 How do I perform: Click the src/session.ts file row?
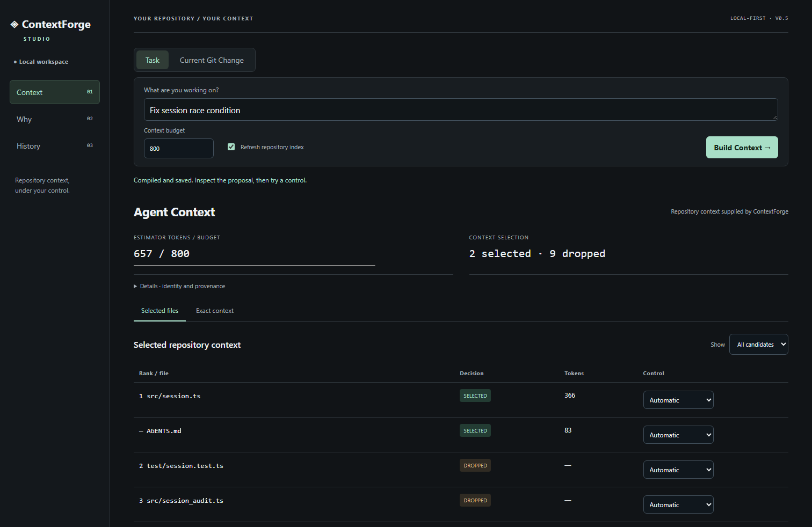[x=461, y=400]
